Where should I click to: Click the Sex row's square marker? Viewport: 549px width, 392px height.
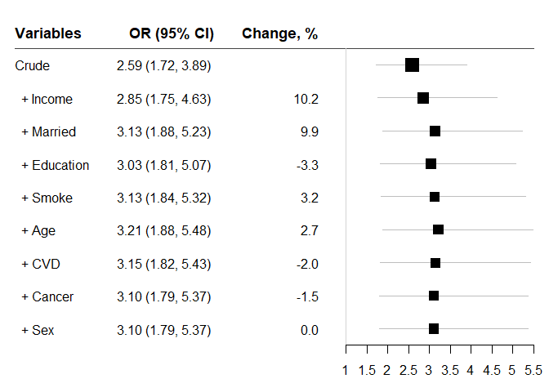434,328
